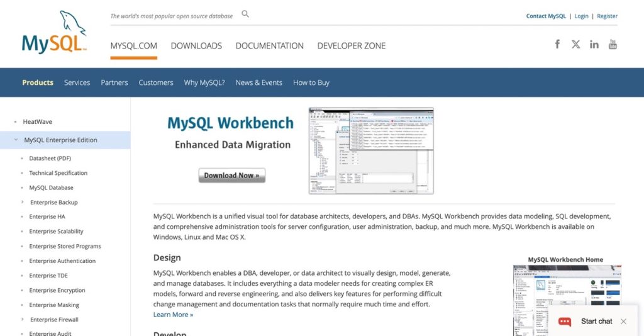Viewport: 644px width, 336px height.
Task: Collapse the MySQL Enterprise Edition chevron
Action: pos(16,140)
